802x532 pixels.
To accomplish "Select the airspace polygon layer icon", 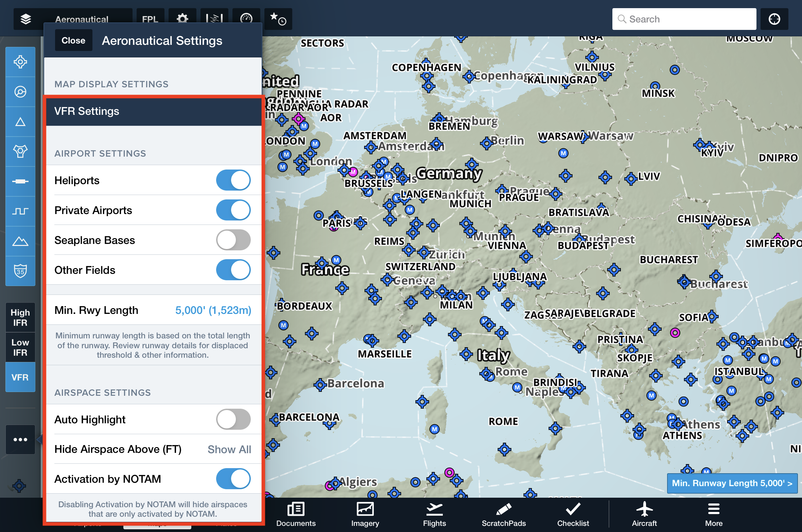I will [20, 152].
